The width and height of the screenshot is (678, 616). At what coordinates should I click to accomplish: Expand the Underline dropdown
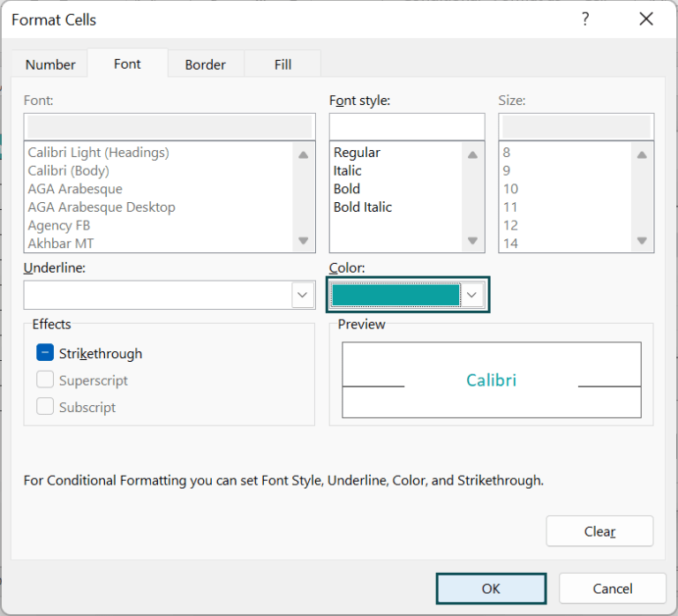(302, 295)
